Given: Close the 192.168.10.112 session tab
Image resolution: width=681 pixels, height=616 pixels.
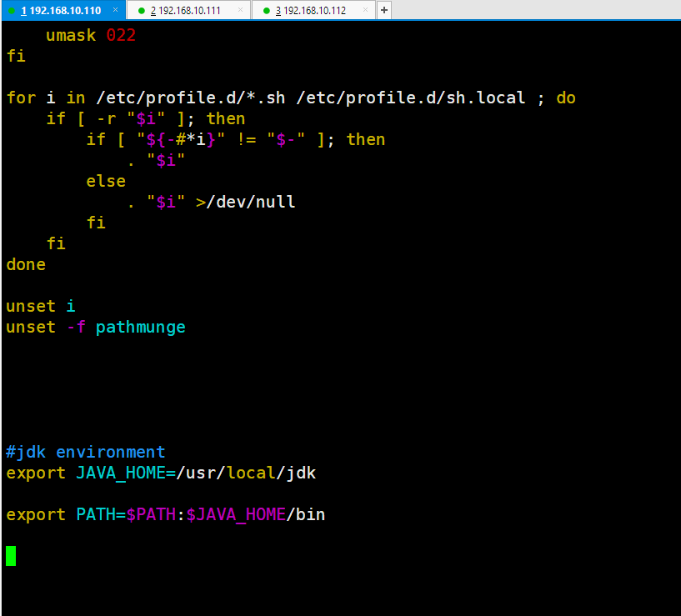Looking at the screenshot, I should [x=366, y=11].
